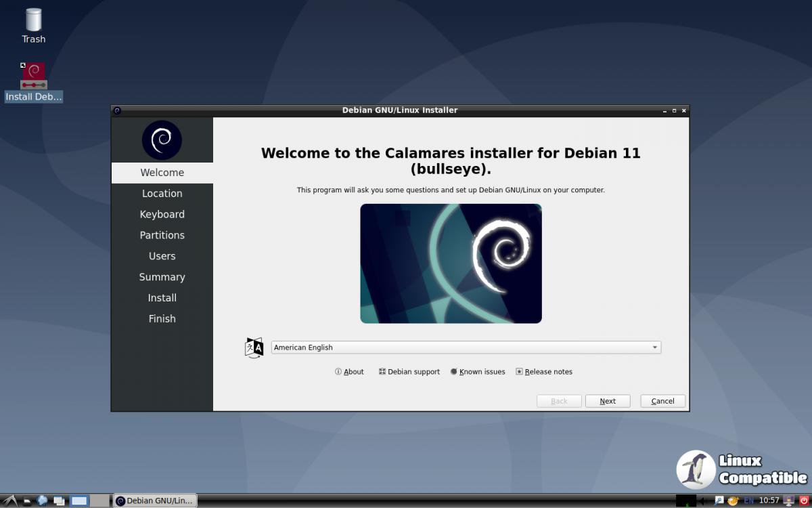Open the file manager from the panel
812x508 pixels.
point(27,501)
